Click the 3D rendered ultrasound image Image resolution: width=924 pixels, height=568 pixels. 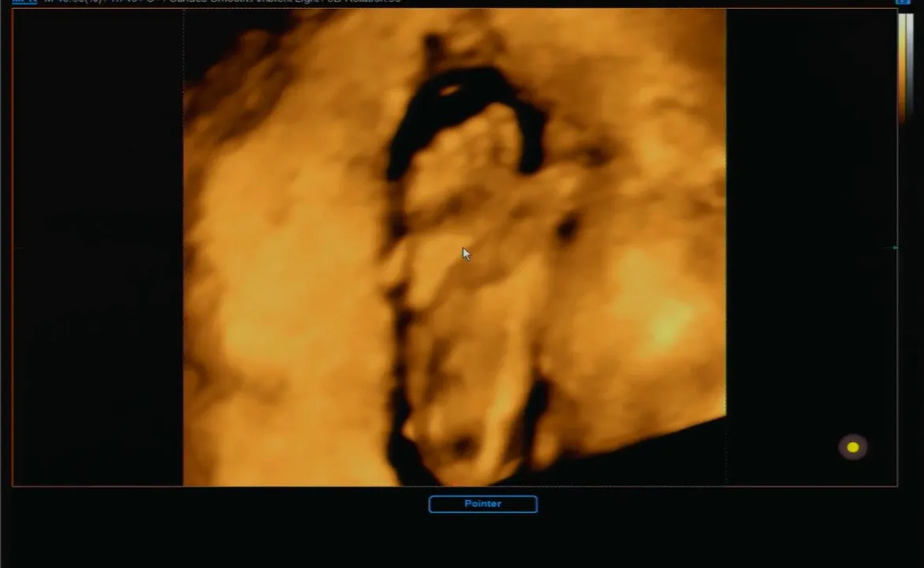pos(454,247)
